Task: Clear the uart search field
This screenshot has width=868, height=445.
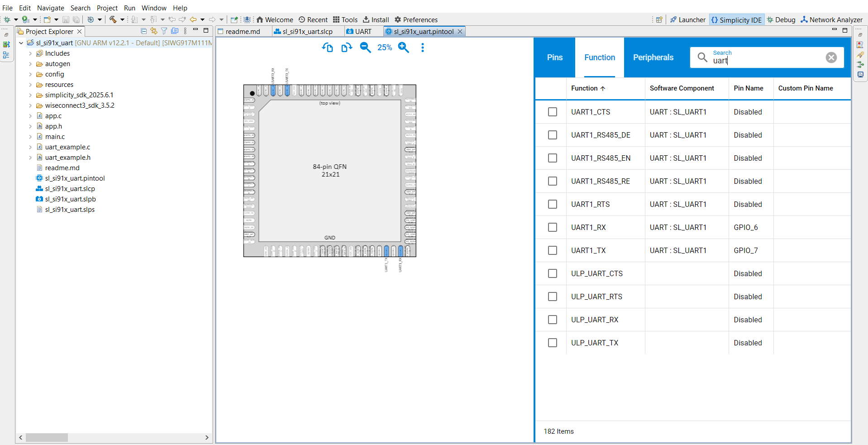Action: (x=831, y=57)
